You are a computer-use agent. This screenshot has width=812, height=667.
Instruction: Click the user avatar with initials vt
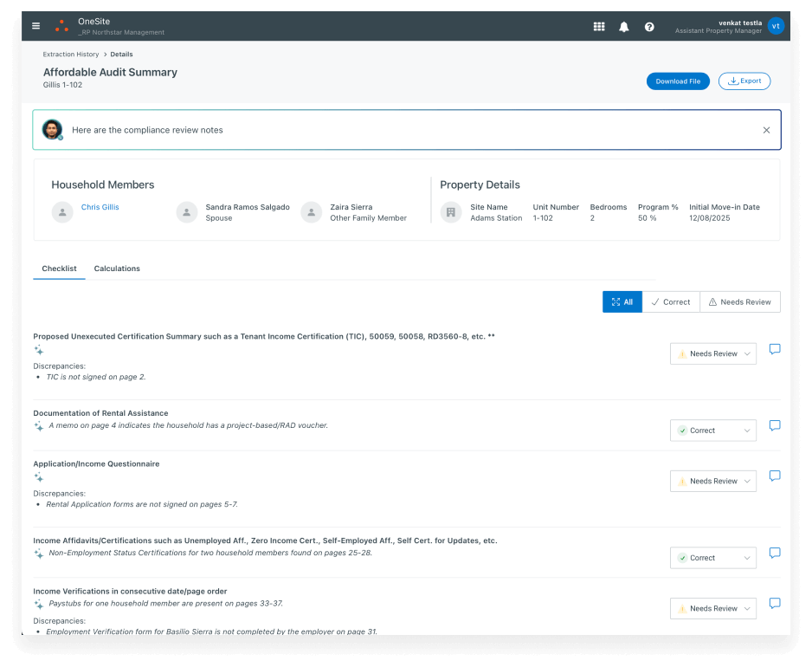tap(776, 26)
